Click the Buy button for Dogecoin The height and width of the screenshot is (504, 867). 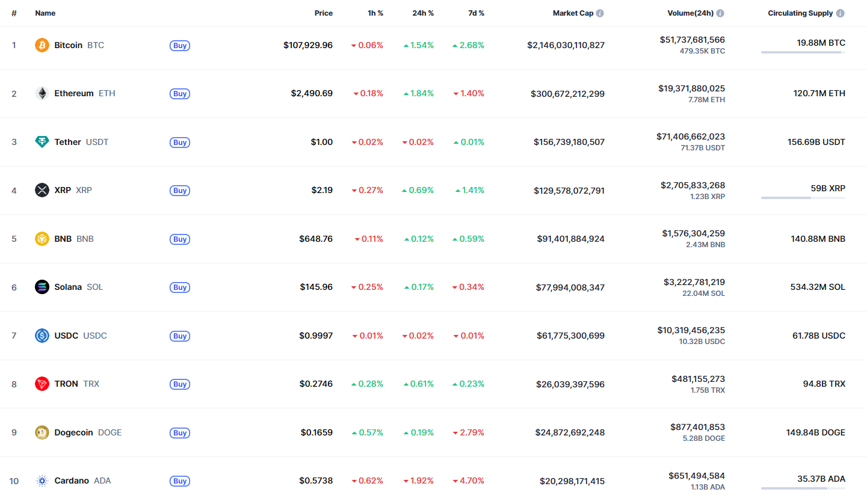180,433
